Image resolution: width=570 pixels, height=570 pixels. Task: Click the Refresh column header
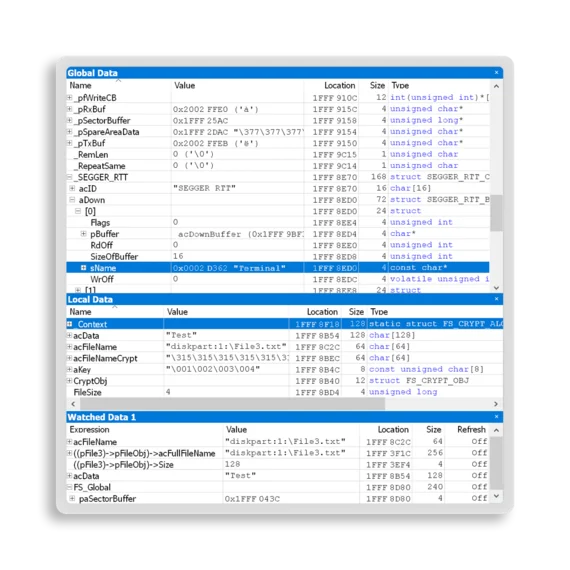pos(467,429)
